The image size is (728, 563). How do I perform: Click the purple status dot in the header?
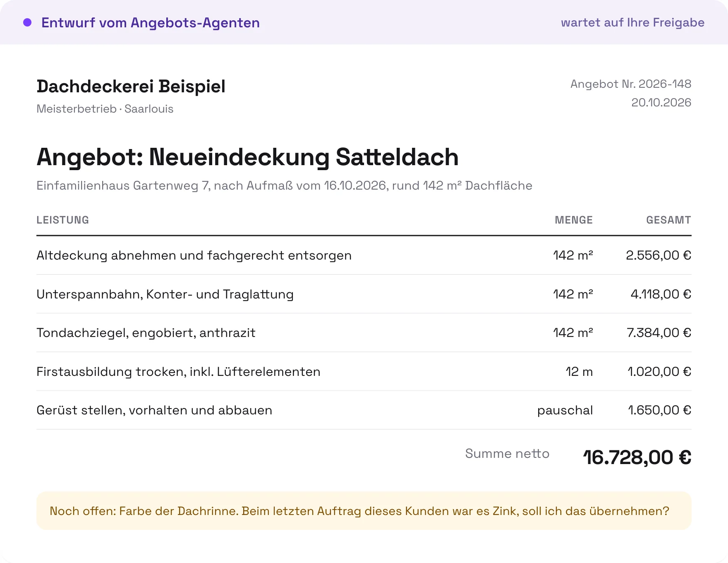pos(27,22)
